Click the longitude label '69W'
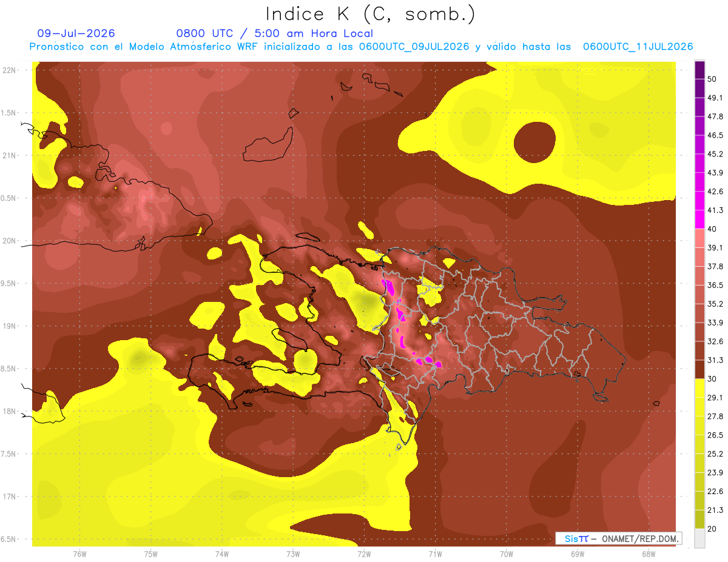Screen dimensions: 728x562 tap(578, 554)
